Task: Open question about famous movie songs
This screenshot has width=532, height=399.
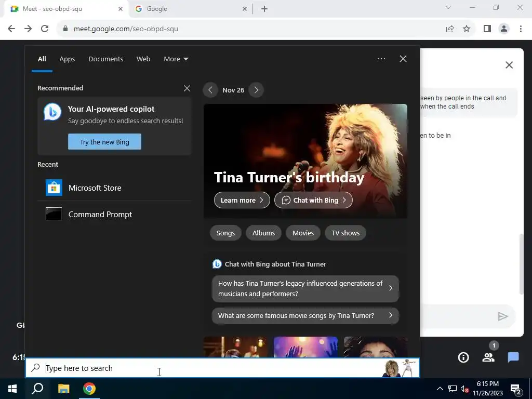Action: point(305,316)
